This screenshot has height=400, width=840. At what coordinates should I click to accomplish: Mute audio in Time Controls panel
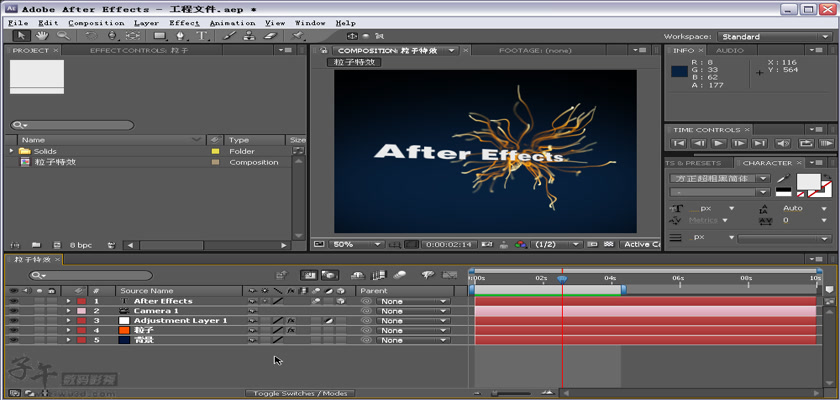point(782,144)
